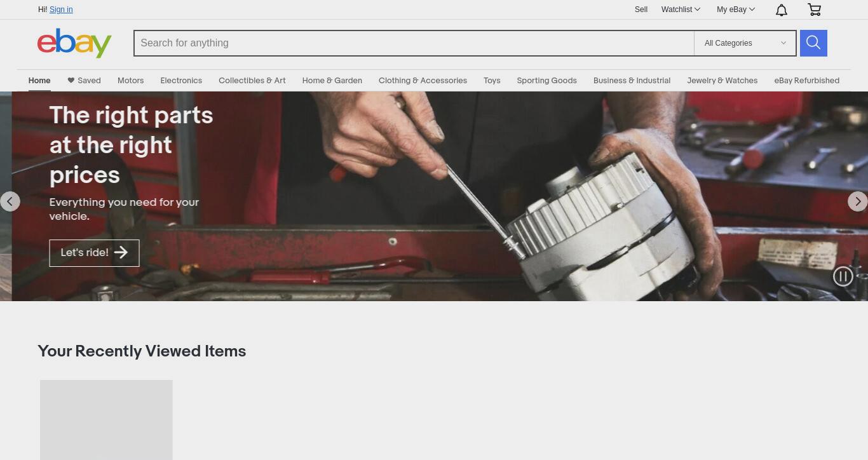Focus the Search for anything field
This screenshot has width=868, height=460.
point(414,43)
